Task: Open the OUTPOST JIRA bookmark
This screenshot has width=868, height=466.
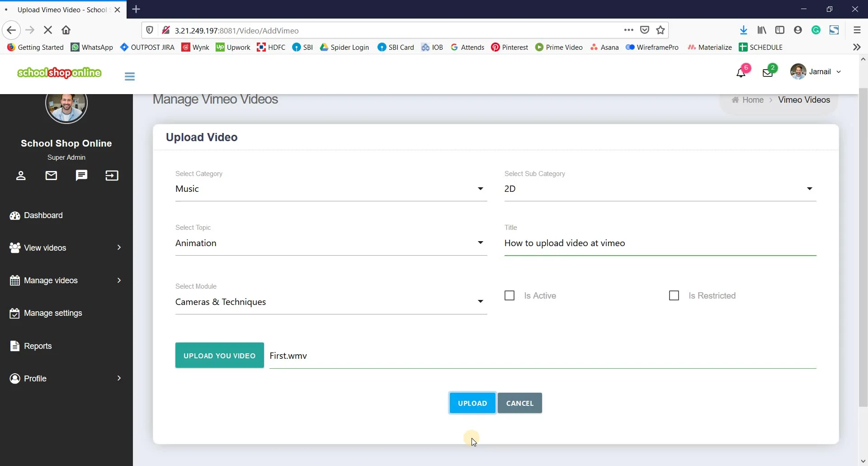Action: tap(147, 47)
